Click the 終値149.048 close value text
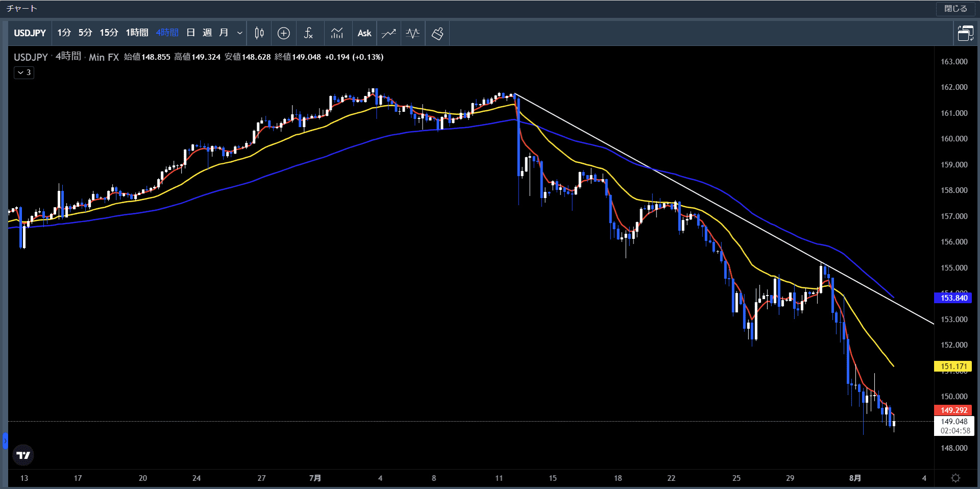This screenshot has height=489, width=980. (298, 57)
